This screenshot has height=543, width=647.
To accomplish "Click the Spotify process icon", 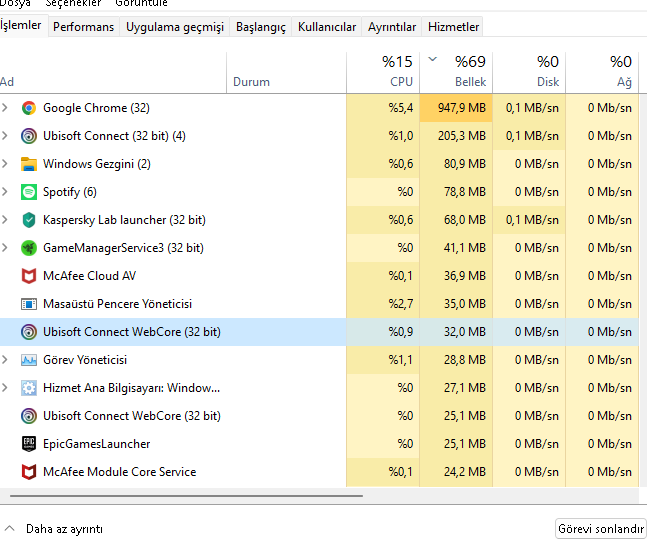I will (29, 192).
